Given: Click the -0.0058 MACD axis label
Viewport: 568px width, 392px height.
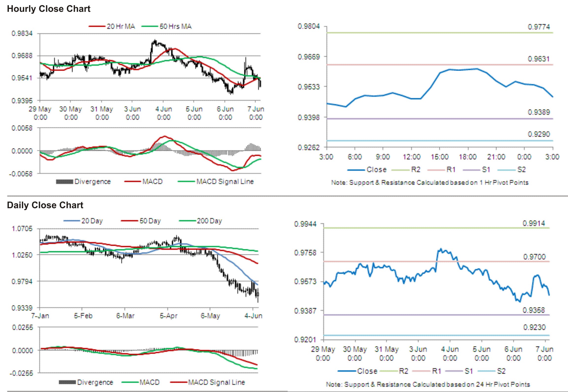Looking at the screenshot, I should tap(21, 174).
